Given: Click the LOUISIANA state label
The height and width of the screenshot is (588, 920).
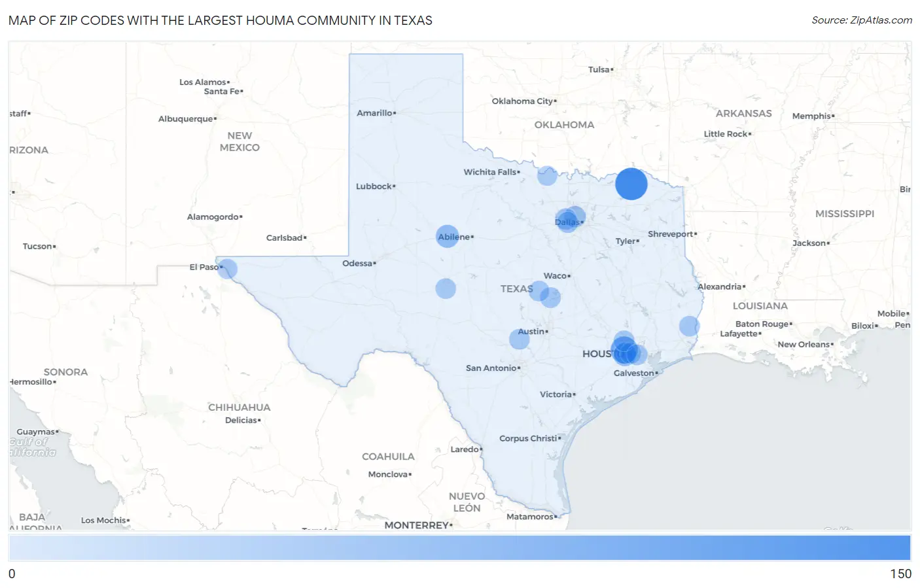Looking at the screenshot, I should (x=760, y=306).
